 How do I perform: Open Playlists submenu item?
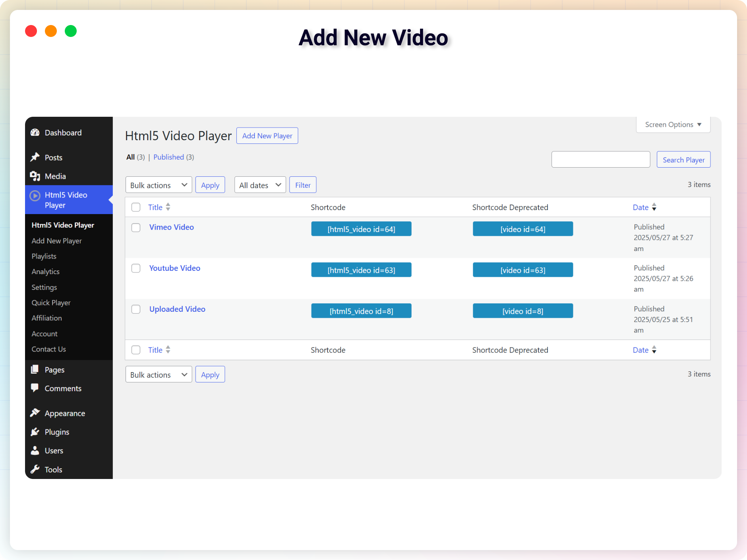(x=44, y=256)
